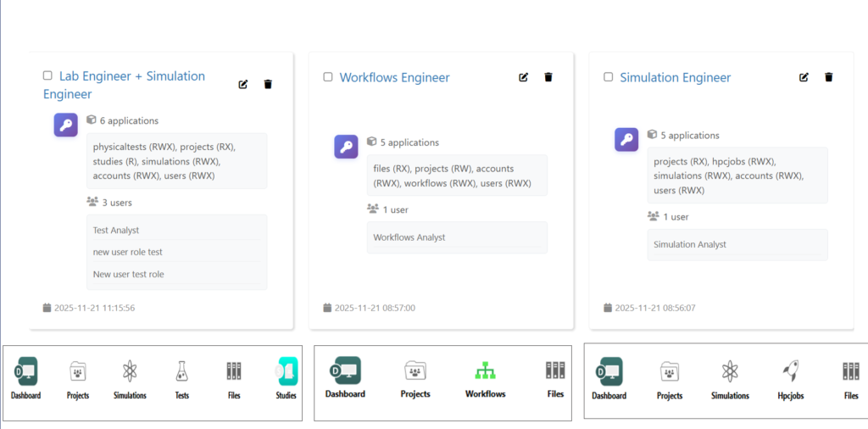Click edit icon on Lab Engineer card

pos(243,84)
